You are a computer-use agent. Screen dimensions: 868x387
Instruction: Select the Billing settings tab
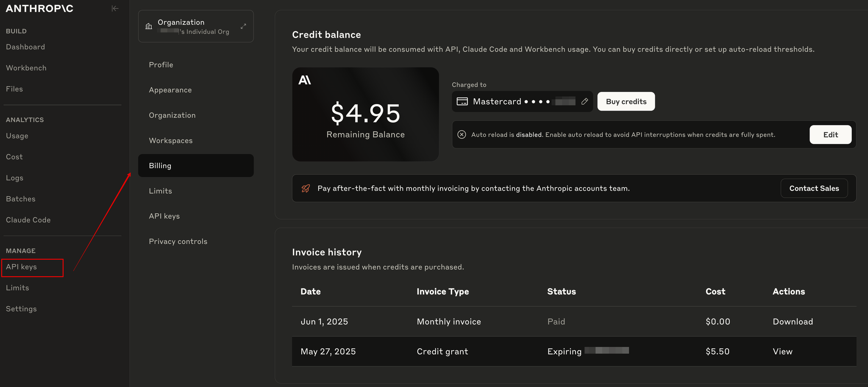pos(196,166)
